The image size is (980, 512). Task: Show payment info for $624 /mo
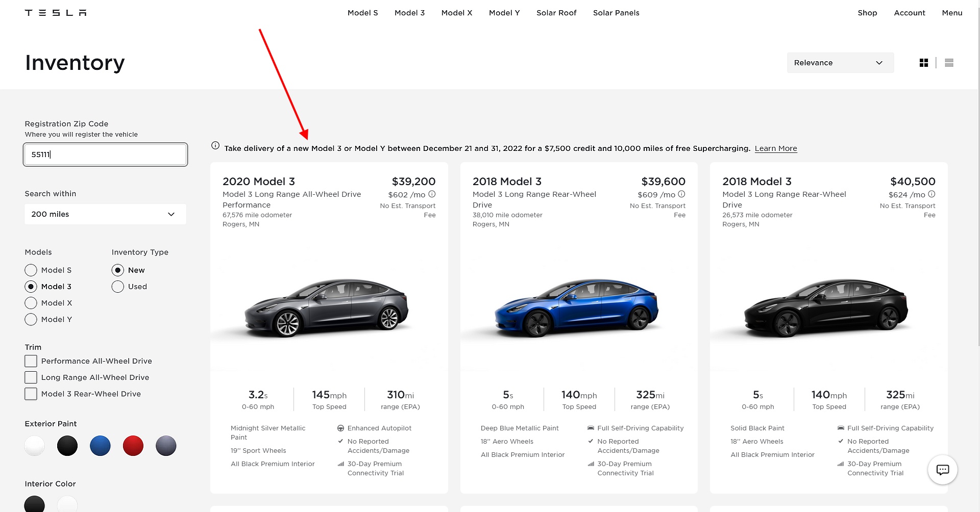pos(932,194)
